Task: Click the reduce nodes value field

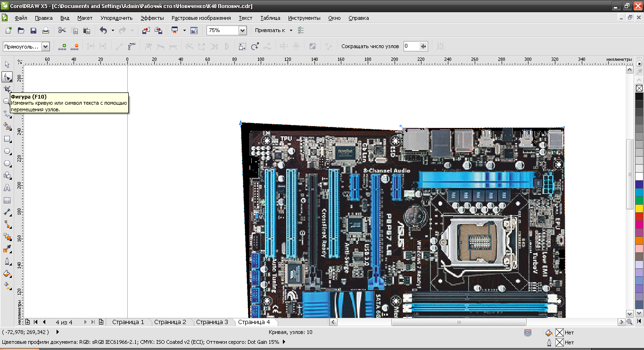Action: (x=411, y=46)
